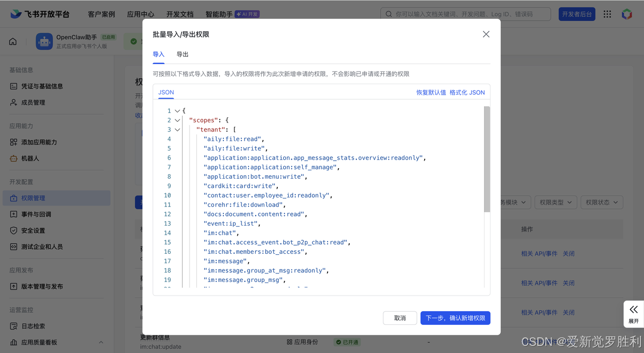Click the search magnifier icon
Image resolution: width=644 pixels, height=353 pixels.
tap(389, 14)
